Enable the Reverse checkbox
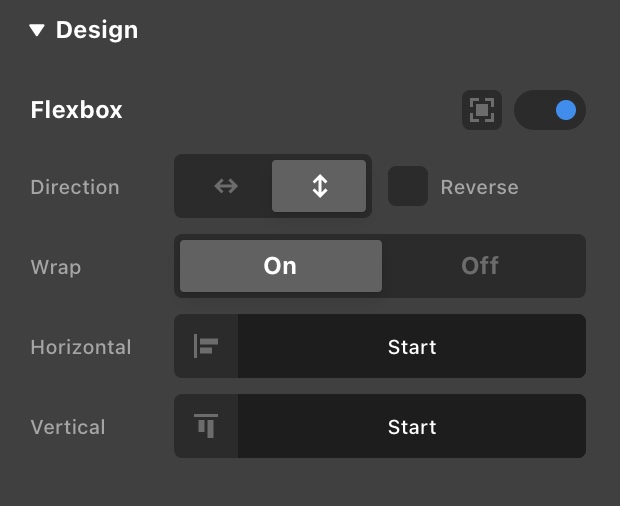Image resolution: width=620 pixels, height=506 pixels. point(408,187)
